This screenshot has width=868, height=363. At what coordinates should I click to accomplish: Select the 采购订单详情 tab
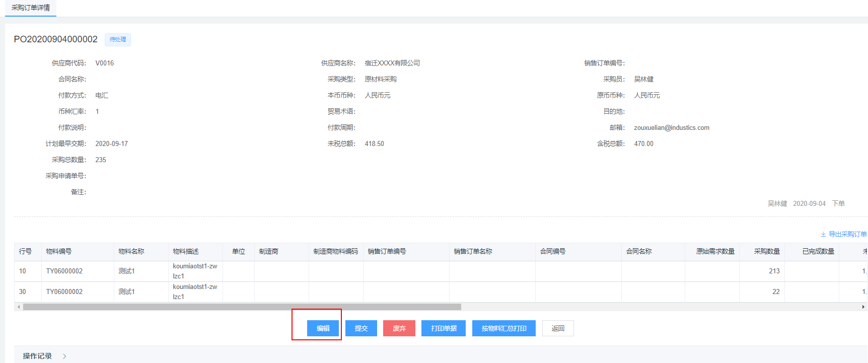click(31, 8)
